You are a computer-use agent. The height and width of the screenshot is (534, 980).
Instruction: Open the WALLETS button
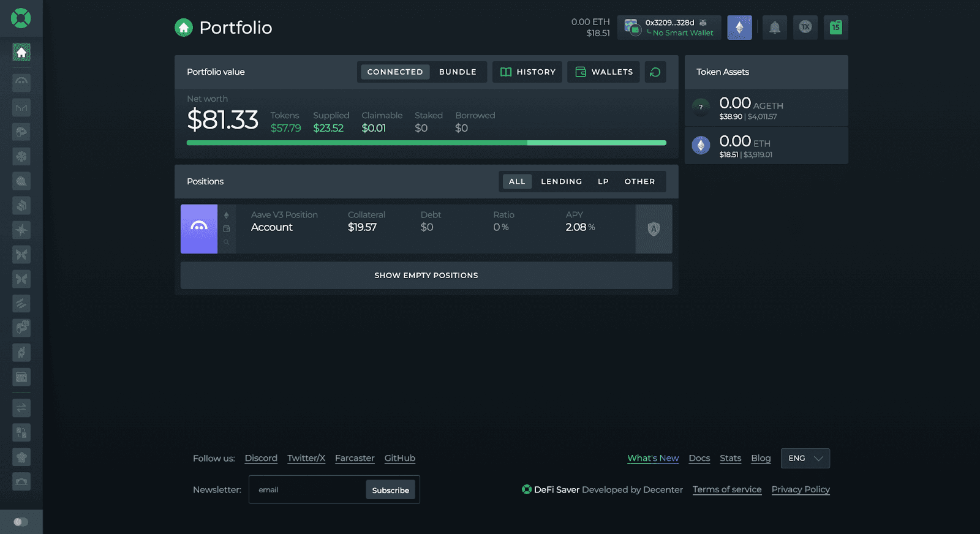pyautogui.click(x=604, y=72)
